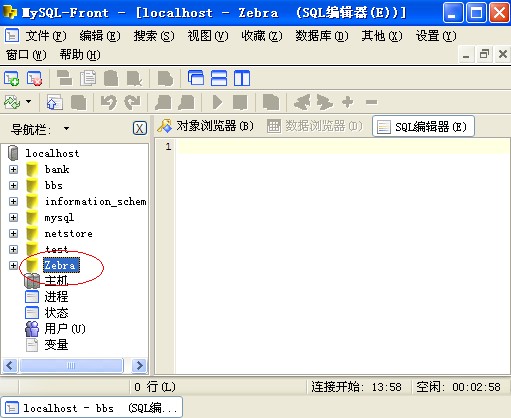Image resolution: width=511 pixels, height=418 pixels.
Task: Open the 搜索(S) menu
Action: pos(154,36)
